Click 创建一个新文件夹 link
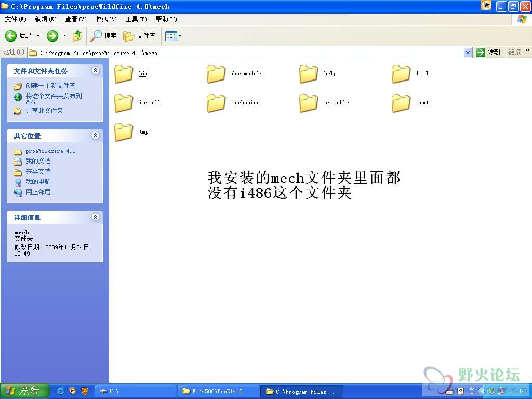The width and height of the screenshot is (532, 399). [50, 86]
